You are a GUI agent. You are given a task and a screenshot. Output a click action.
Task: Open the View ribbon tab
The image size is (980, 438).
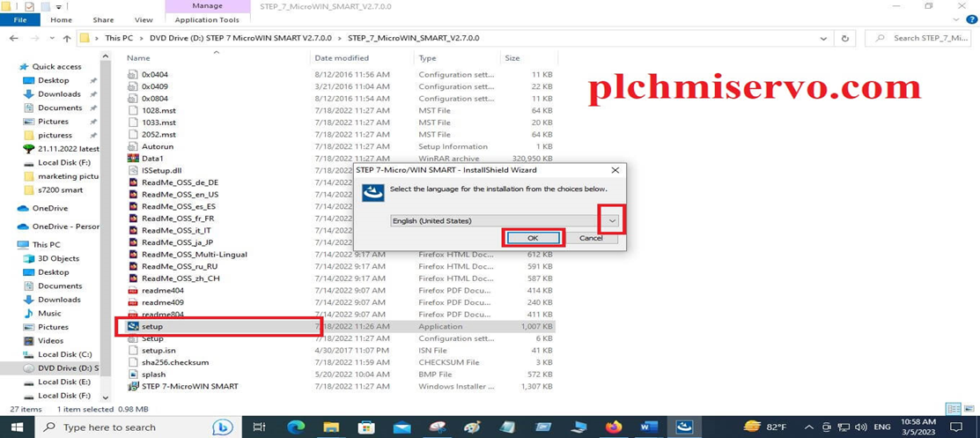144,20
